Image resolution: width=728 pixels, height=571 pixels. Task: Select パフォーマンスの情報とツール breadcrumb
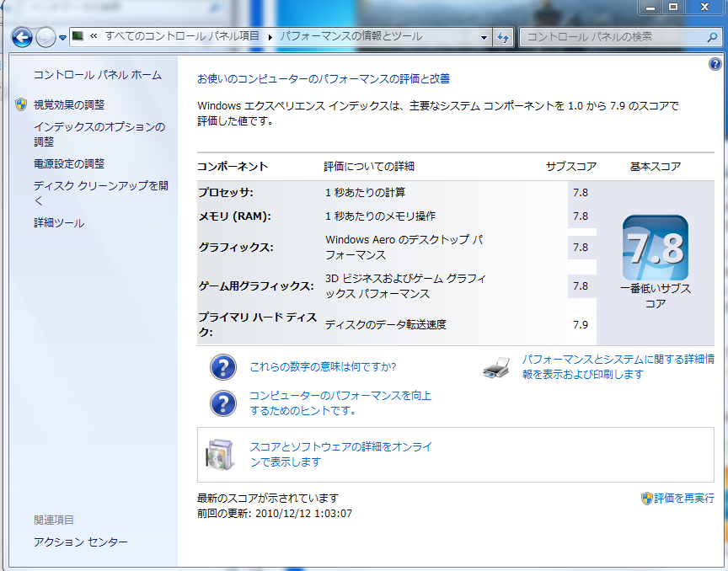351,36
